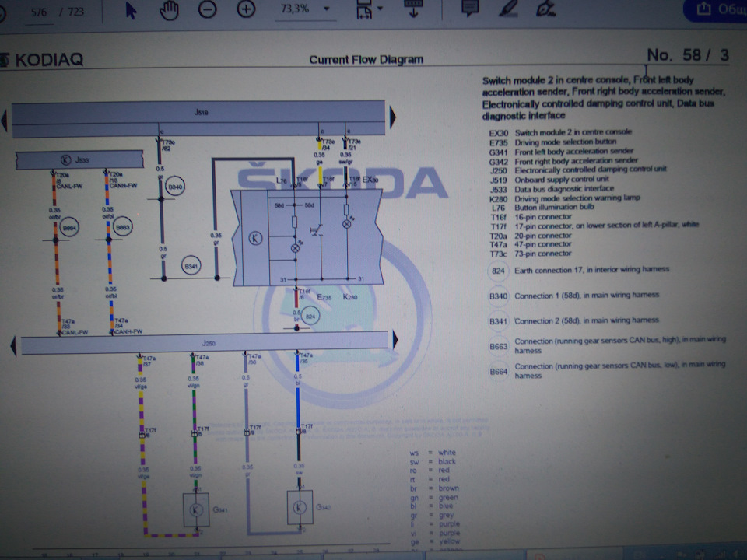Click the K280 label under the switch module

(350, 296)
